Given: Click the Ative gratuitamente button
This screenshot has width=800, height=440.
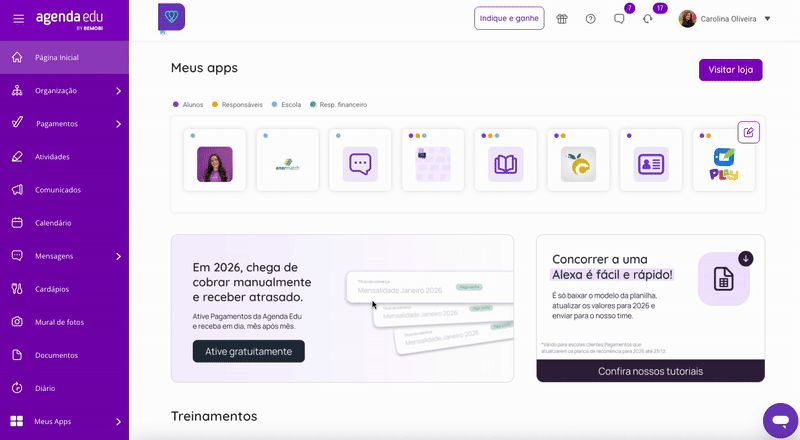Looking at the screenshot, I should [x=248, y=351].
